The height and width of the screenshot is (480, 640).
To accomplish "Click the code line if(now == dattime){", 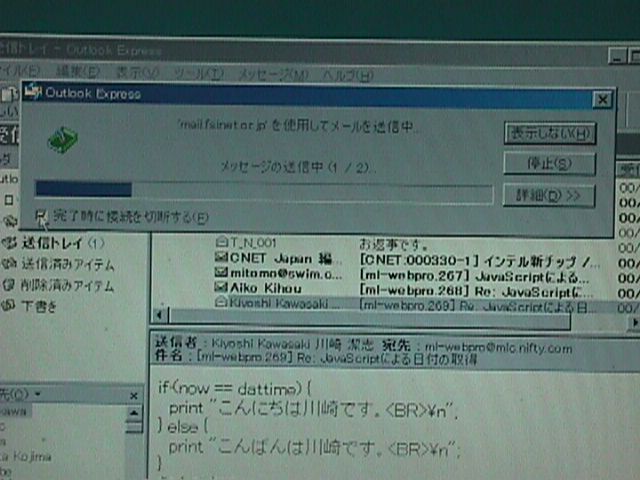I will (x=235, y=388).
